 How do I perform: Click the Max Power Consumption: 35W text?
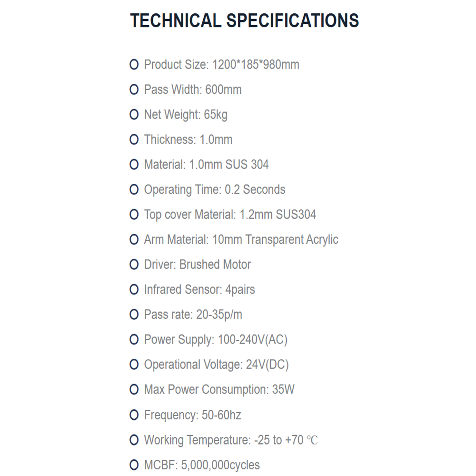point(219,389)
